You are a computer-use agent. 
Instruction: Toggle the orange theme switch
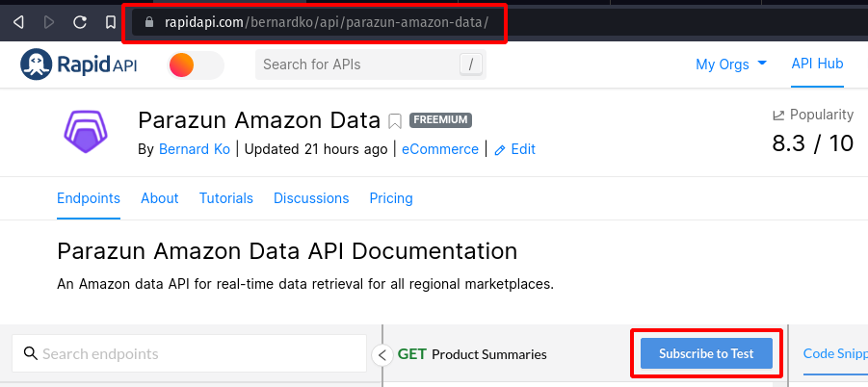click(196, 64)
